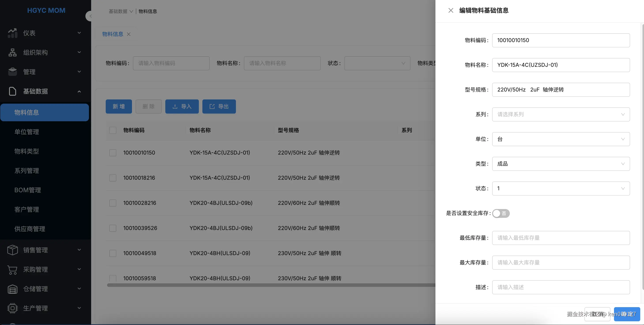This screenshot has width=644, height=325.
Task: Click the dashboard chart icon beside 仪表
Action: (x=12, y=33)
